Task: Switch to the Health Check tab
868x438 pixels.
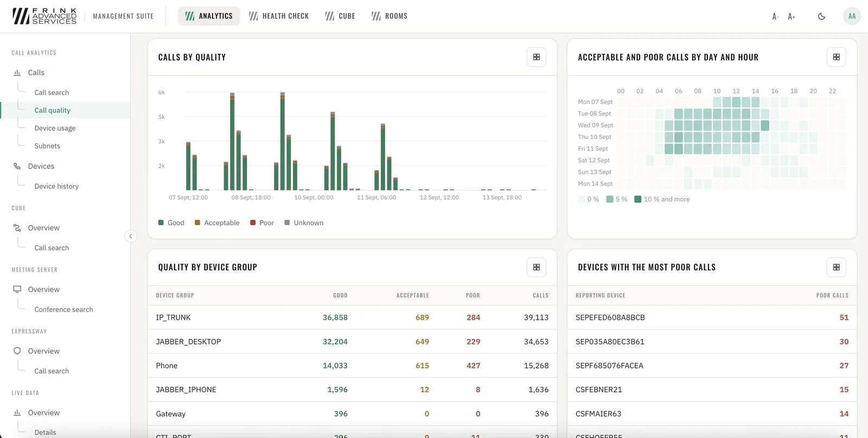Action: pos(279,16)
